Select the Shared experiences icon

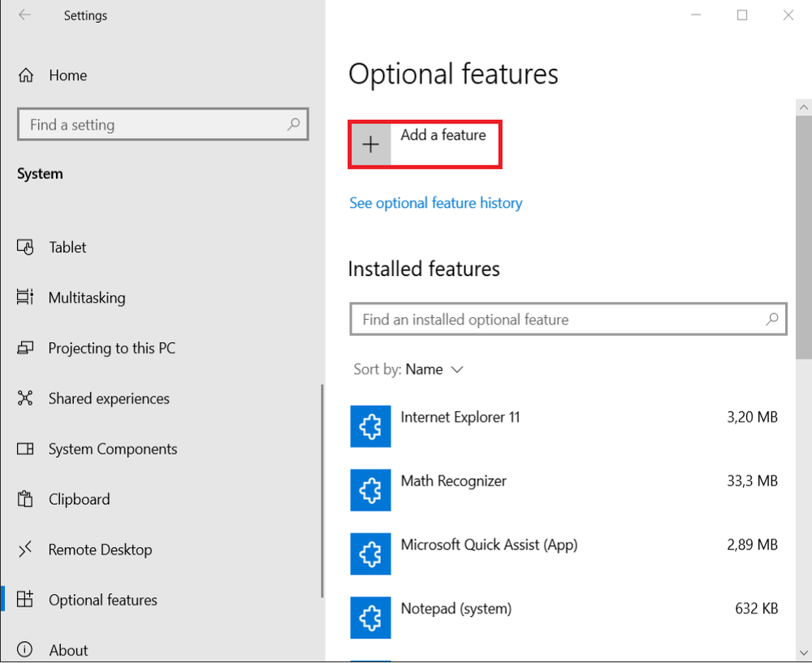[x=25, y=398]
